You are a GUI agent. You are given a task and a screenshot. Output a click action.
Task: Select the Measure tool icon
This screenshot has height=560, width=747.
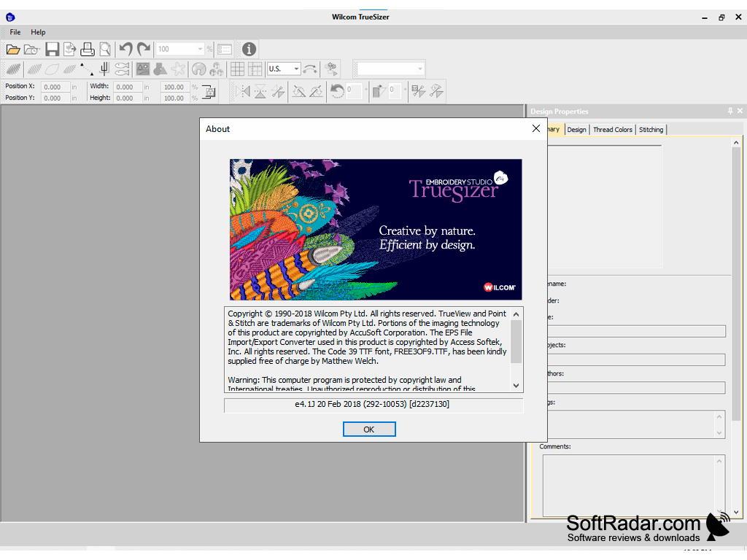[x=310, y=69]
